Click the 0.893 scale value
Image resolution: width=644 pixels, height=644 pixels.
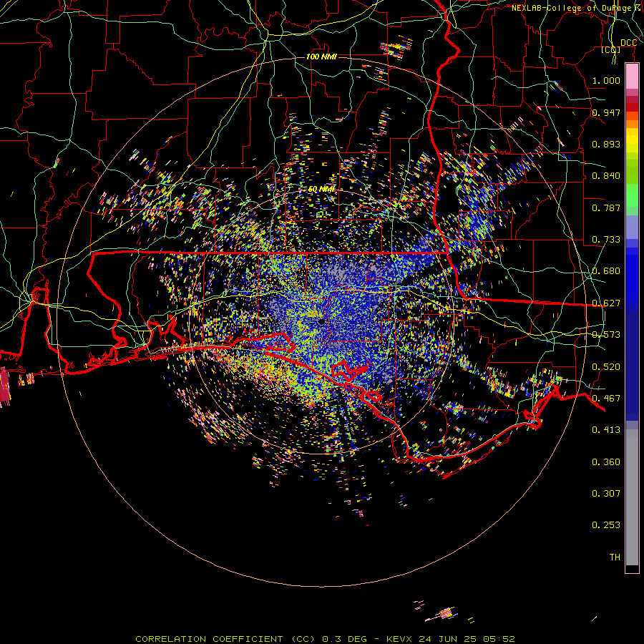[x=606, y=144]
